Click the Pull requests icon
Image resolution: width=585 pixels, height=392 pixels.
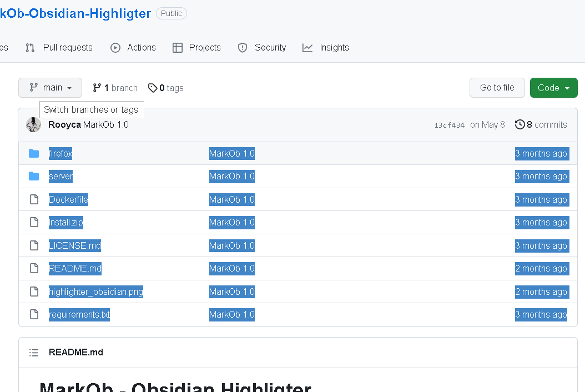click(30, 48)
